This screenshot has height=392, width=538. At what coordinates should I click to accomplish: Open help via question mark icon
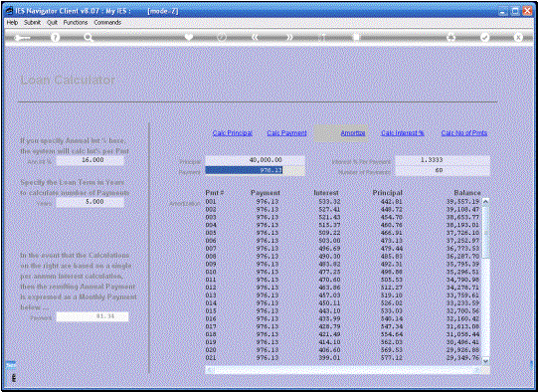[x=55, y=37]
